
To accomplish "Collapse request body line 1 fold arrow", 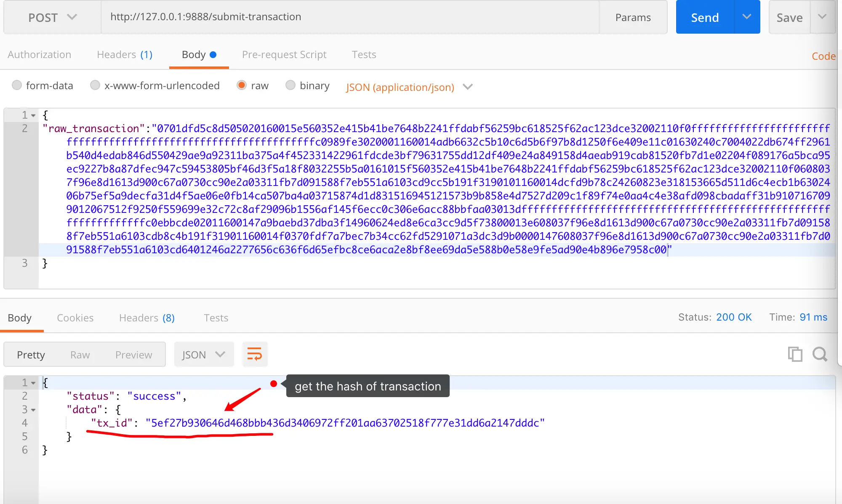I will click(x=33, y=116).
